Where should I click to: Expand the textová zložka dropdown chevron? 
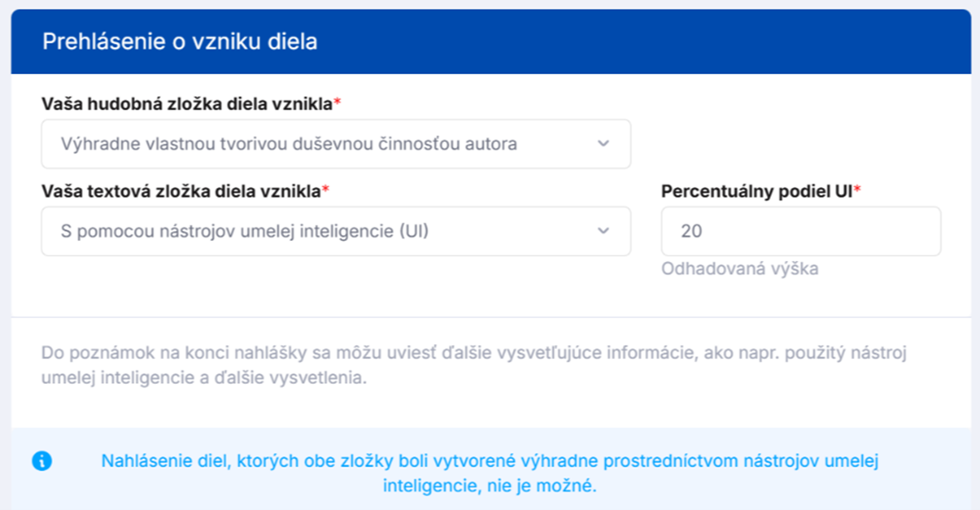coord(603,231)
